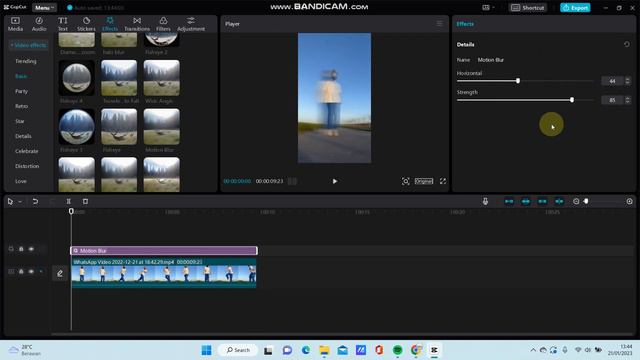
Task: Play the video preview
Action: [x=335, y=181]
